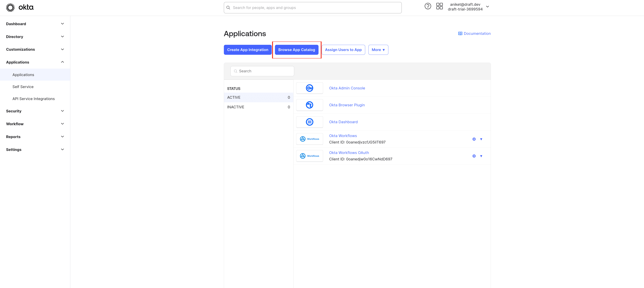
Task: Click the Okta Admin Console app icon
Action: click(310, 88)
